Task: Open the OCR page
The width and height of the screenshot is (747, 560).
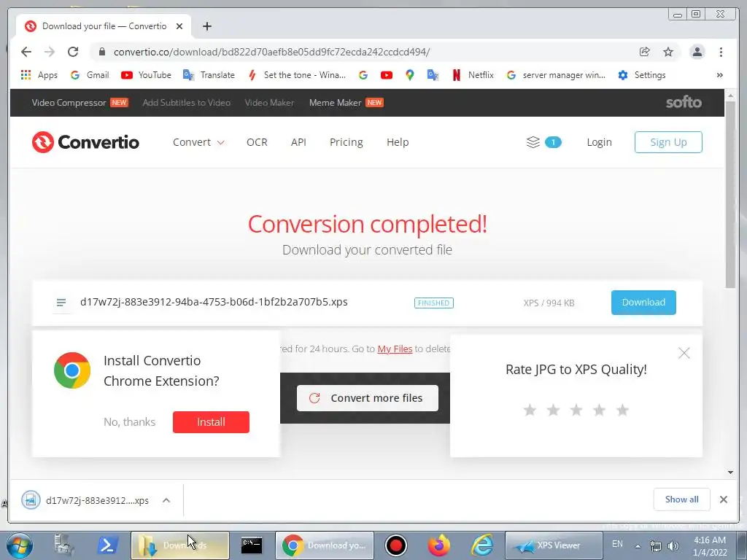Action: pos(257,142)
